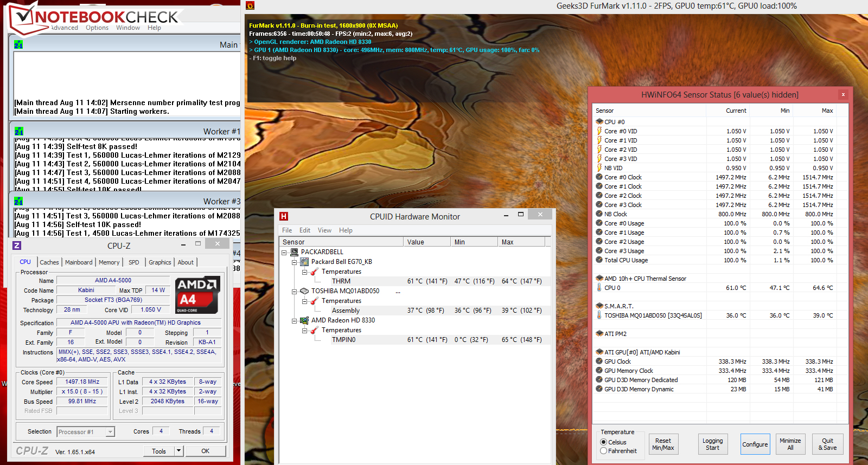The height and width of the screenshot is (465, 868).
Task: Collapse the AMD Radeon HD 8330 node
Action: pos(295,321)
